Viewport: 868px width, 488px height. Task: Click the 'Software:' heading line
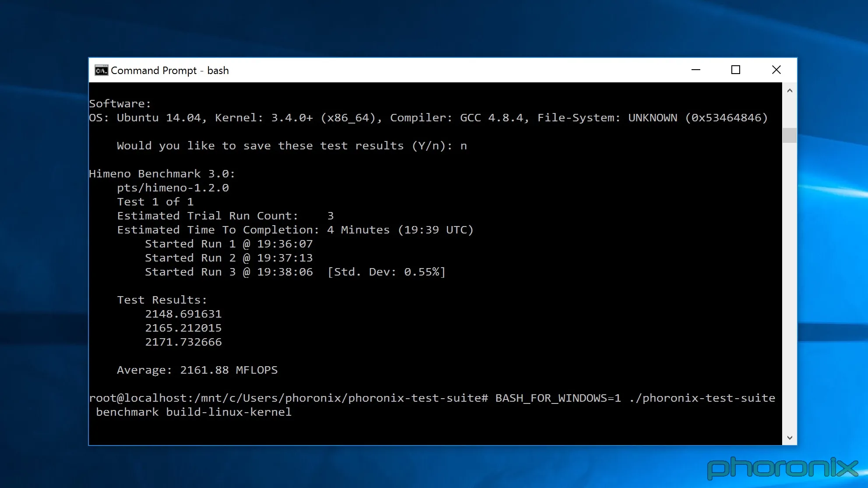point(120,104)
